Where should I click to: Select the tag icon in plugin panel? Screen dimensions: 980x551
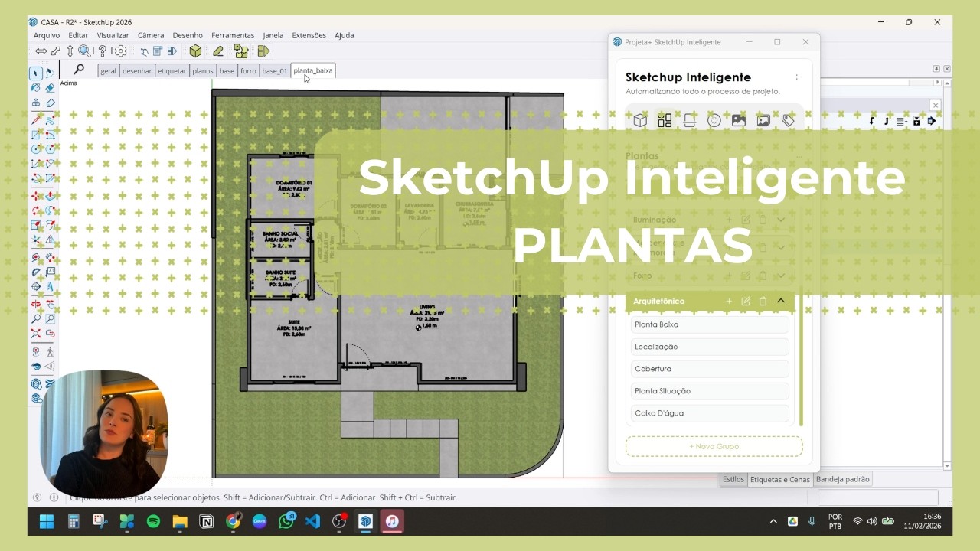click(x=788, y=120)
